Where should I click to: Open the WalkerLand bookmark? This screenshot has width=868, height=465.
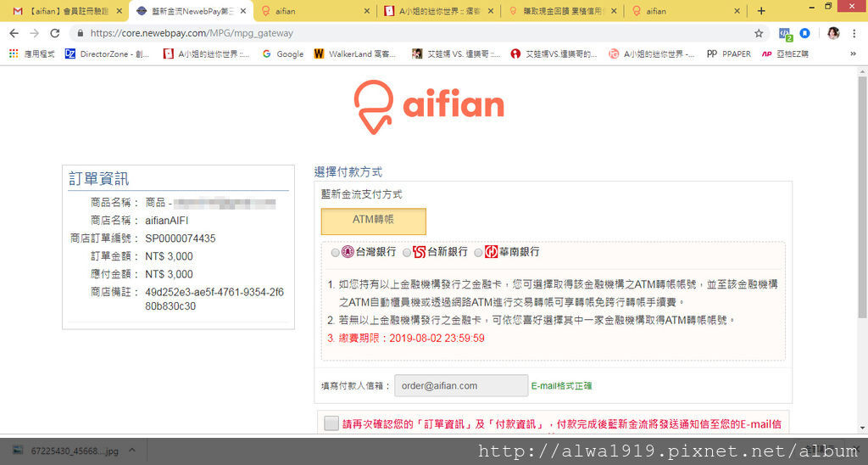[x=355, y=53]
